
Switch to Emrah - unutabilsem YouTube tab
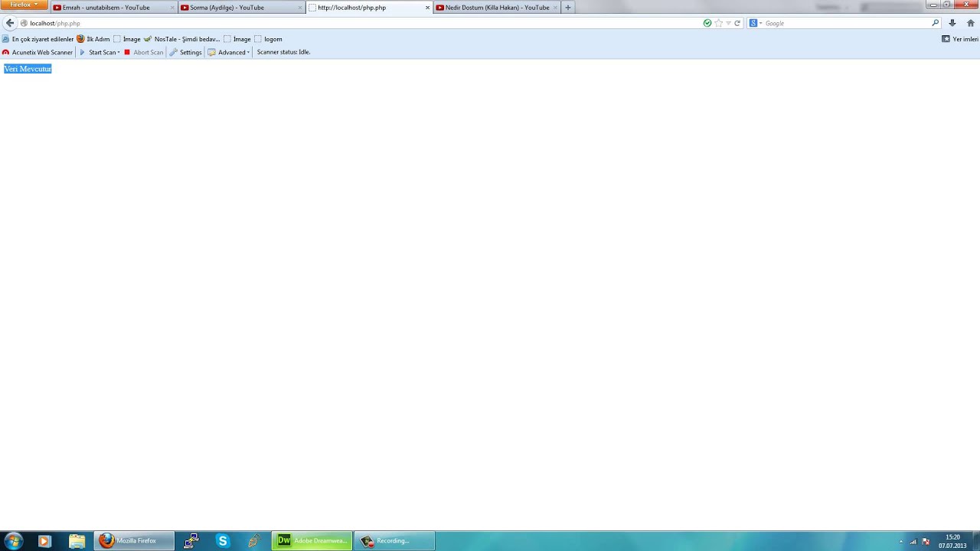[113, 8]
